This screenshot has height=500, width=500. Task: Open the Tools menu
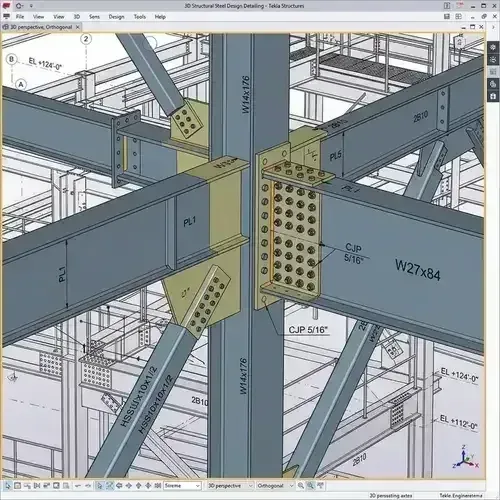pyautogui.click(x=140, y=16)
